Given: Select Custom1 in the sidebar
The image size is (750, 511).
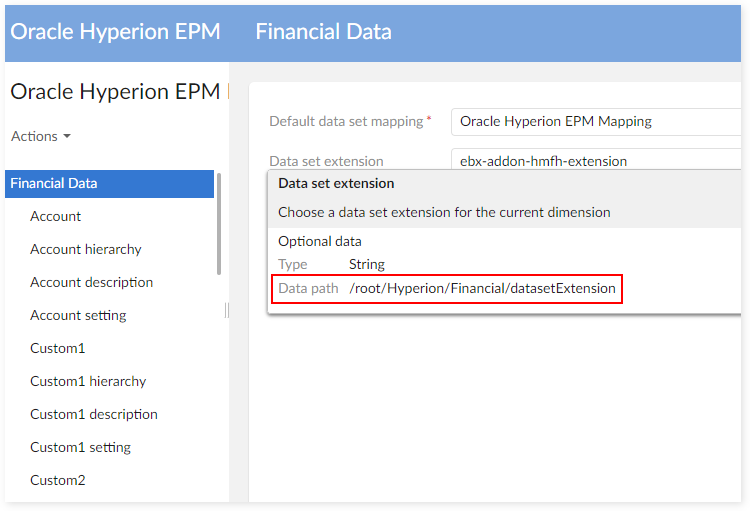Looking at the screenshot, I should 58,348.
